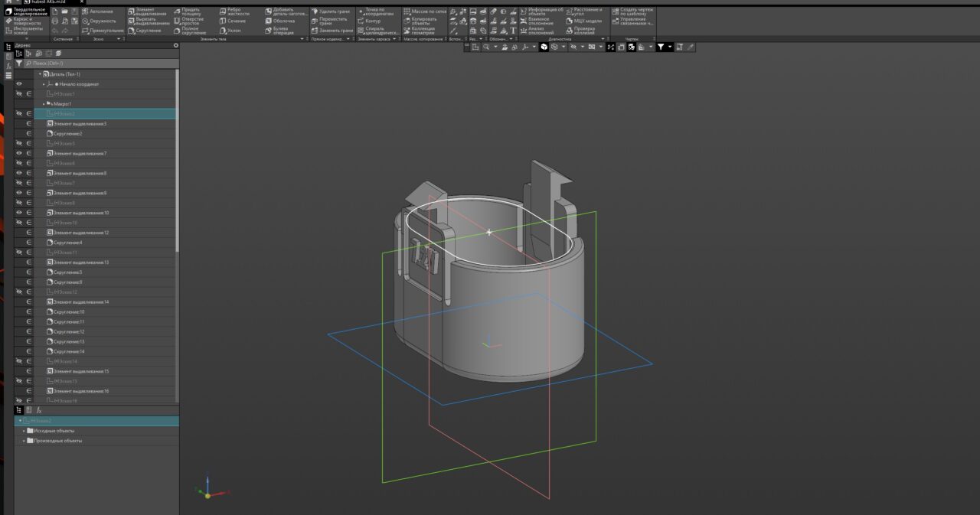Click the text annotation T icon

point(513,31)
